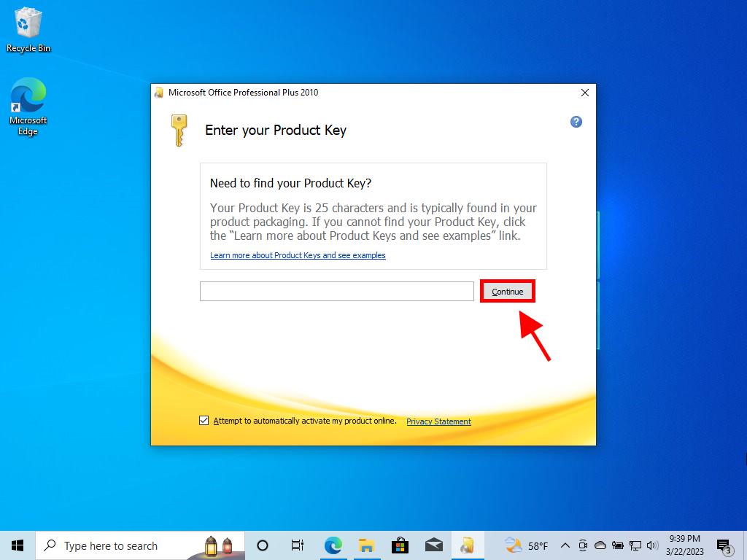
Task: Click the blue help question mark icon
Action: click(576, 122)
